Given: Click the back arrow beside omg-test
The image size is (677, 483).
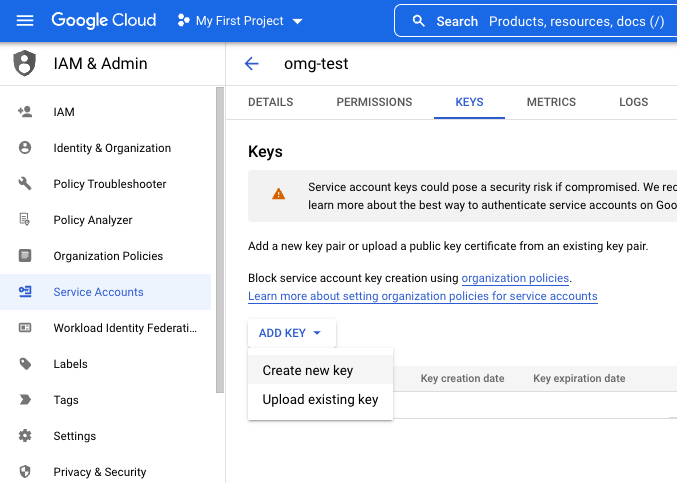Looking at the screenshot, I should pos(251,63).
